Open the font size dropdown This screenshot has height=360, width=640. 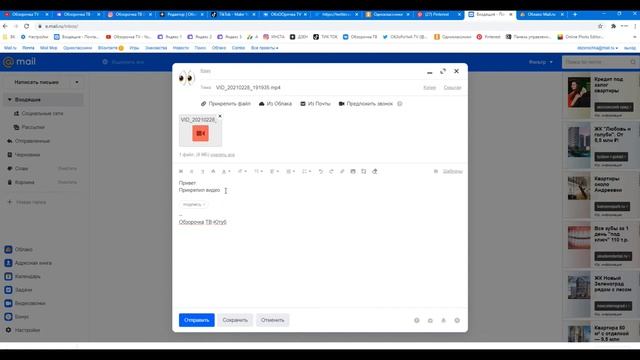(x=258, y=171)
